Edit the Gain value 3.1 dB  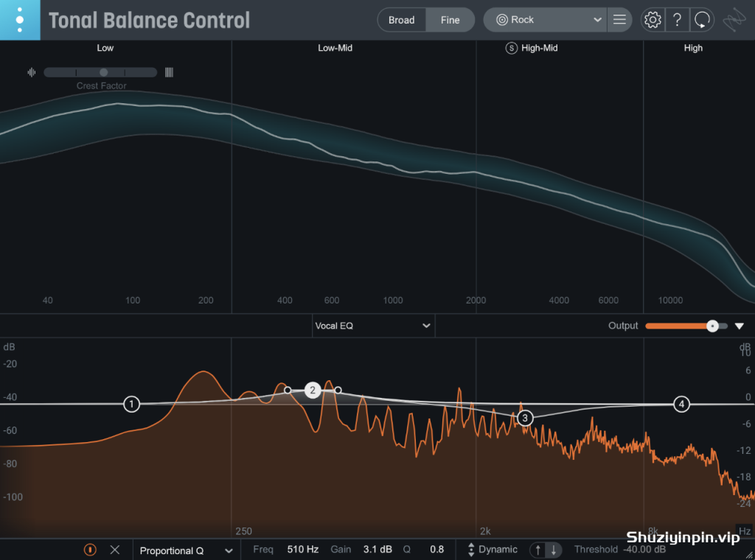(377, 550)
